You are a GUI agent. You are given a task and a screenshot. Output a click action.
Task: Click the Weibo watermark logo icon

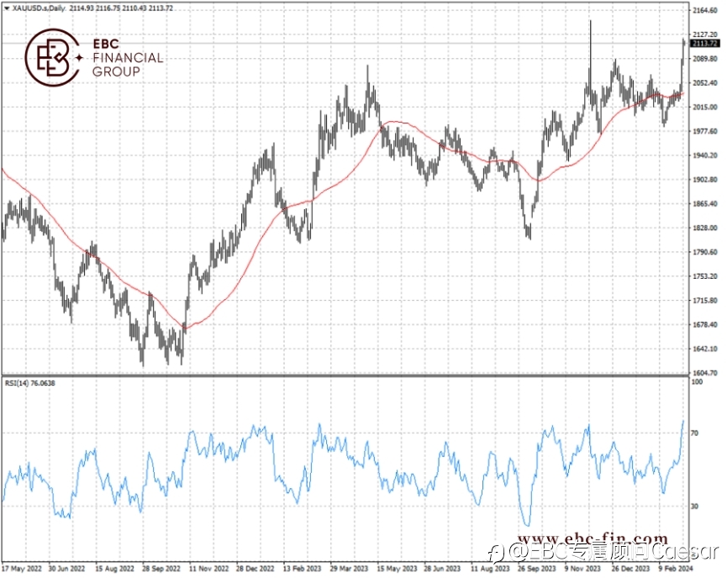tap(498, 553)
